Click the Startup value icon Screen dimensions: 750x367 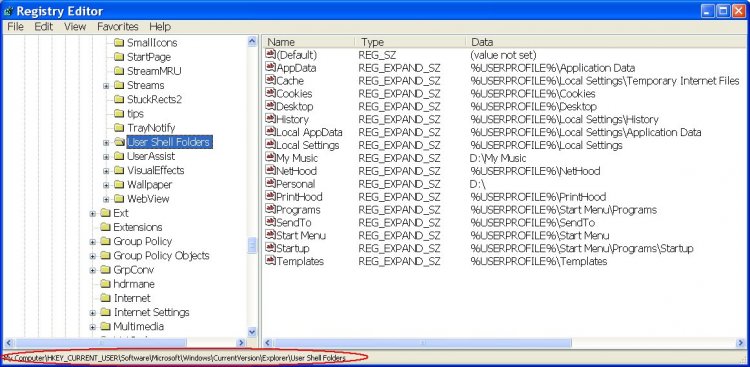coord(271,248)
